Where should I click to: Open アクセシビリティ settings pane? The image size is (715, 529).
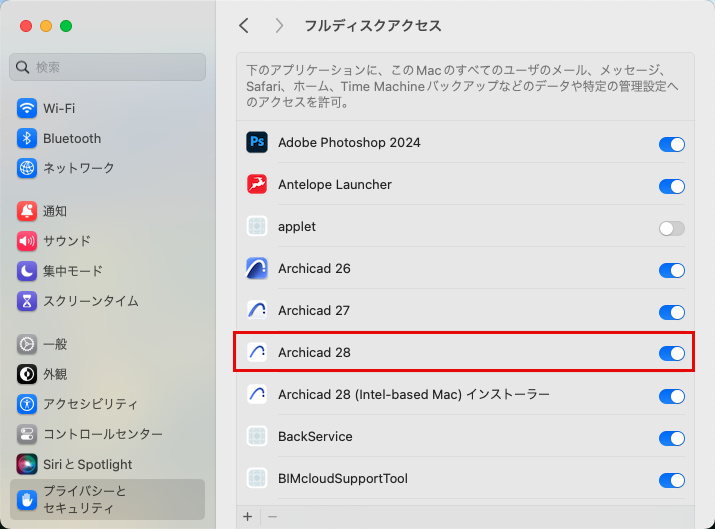108,404
